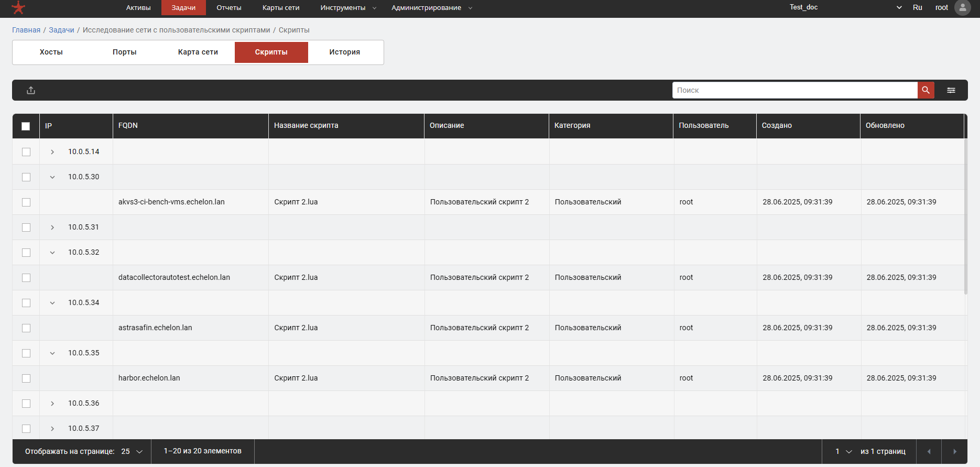Viewport: 980px width, 467px height.
Task: Click the Главная breadcrumb link
Action: click(26, 30)
